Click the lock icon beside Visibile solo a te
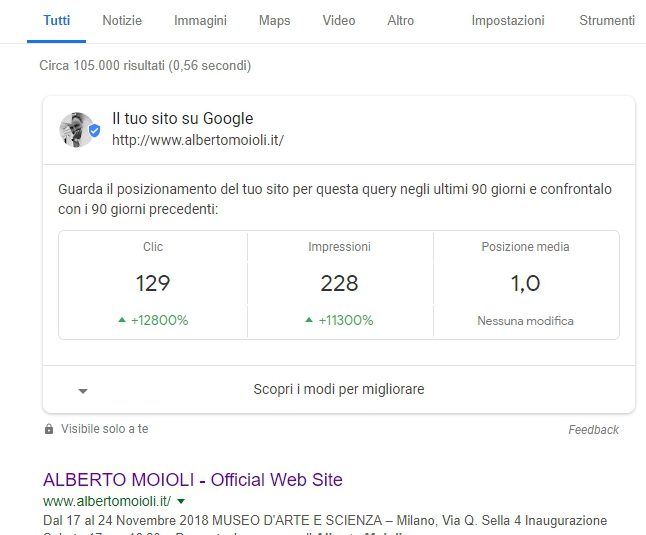Viewport: 646px width, 535px height. coord(49,429)
